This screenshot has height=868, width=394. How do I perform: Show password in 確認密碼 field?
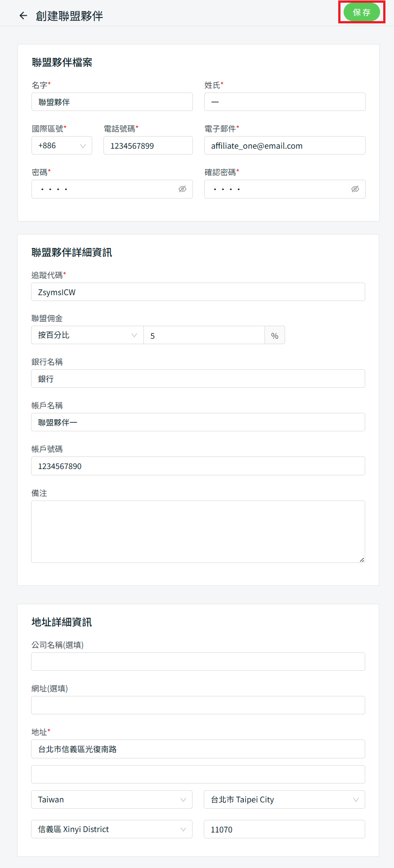coord(355,189)
